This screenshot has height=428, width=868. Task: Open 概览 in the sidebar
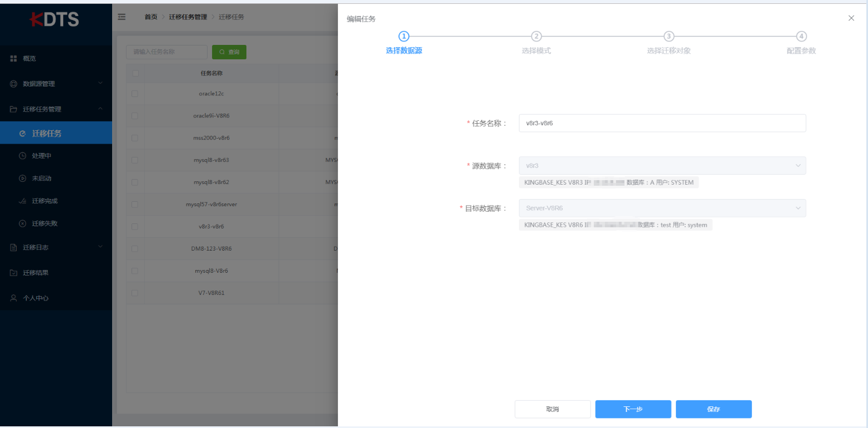click(56, 59)
